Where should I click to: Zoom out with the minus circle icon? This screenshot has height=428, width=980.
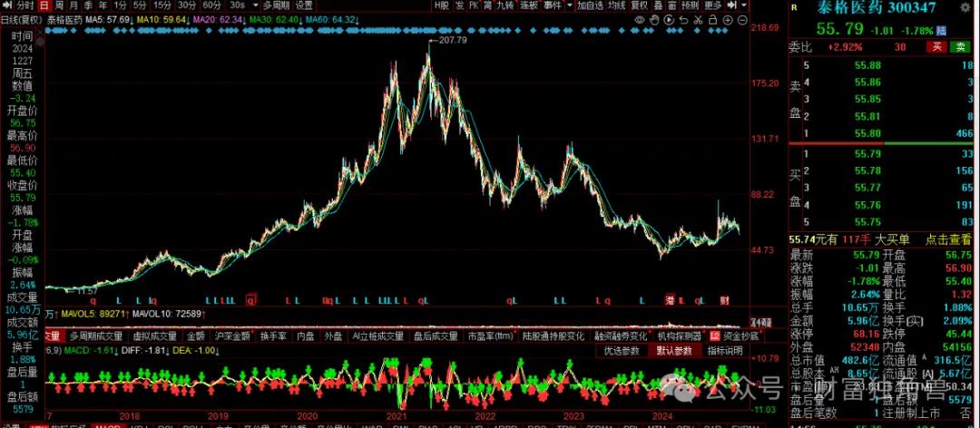[x=742, y=19]
